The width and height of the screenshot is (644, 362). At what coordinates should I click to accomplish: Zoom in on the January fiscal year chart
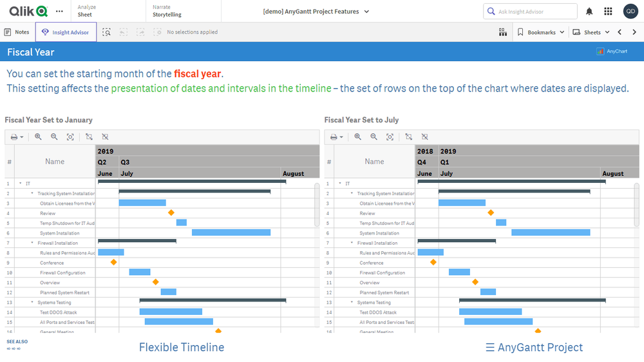click(38, 137)
